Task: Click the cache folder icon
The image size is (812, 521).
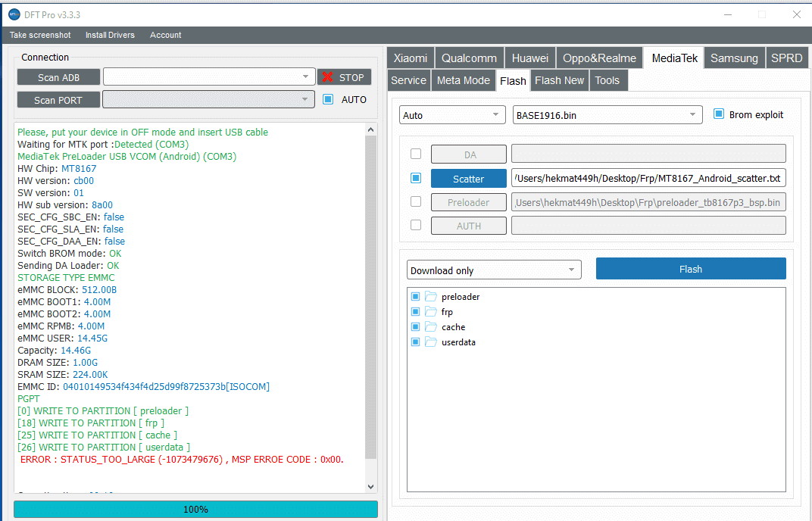Action: pyautogui.click(x=431, y=326)
